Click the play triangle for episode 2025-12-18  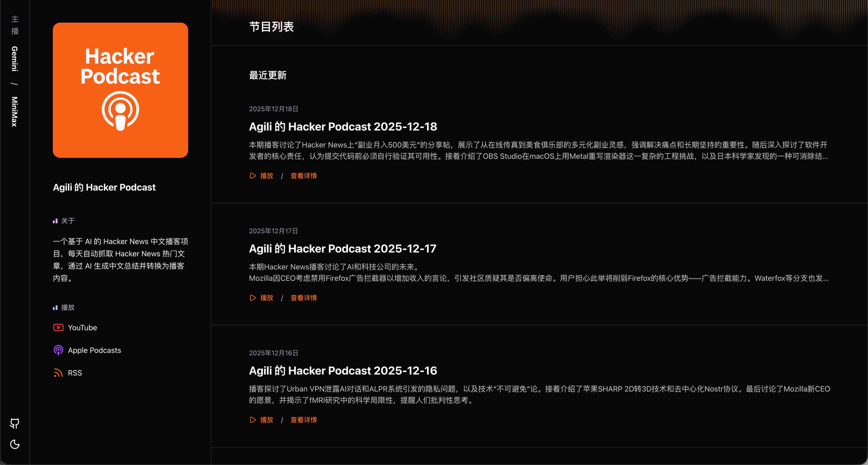pyautogui.click(x=253, y=176)
